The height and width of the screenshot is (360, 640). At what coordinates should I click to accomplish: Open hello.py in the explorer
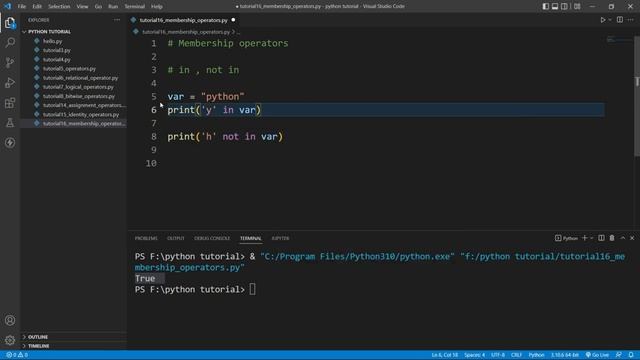pyautogui.click(x=53, y=41)
